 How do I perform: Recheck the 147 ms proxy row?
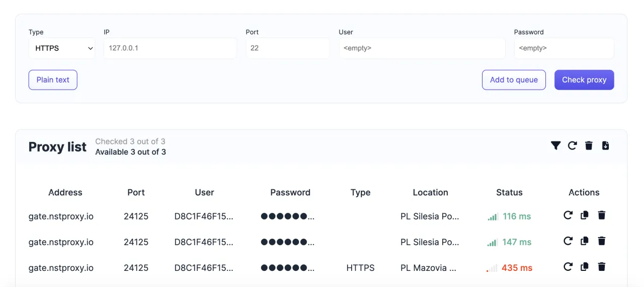click(x=568, y=241)
